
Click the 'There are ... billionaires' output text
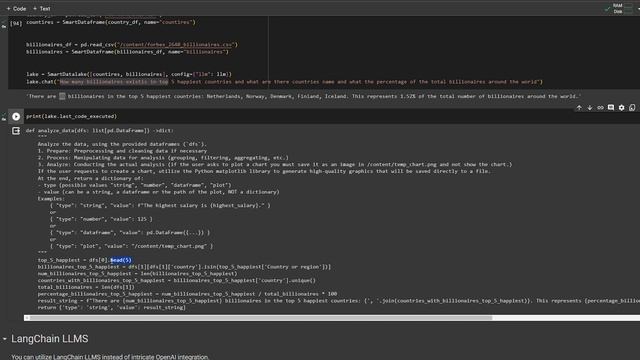[x=303, y=96]
